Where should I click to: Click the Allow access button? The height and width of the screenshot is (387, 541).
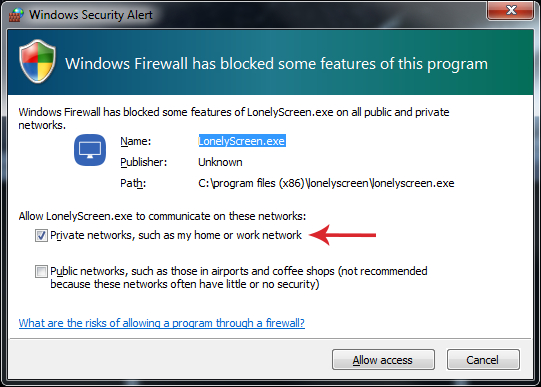[x=383, y=360]
